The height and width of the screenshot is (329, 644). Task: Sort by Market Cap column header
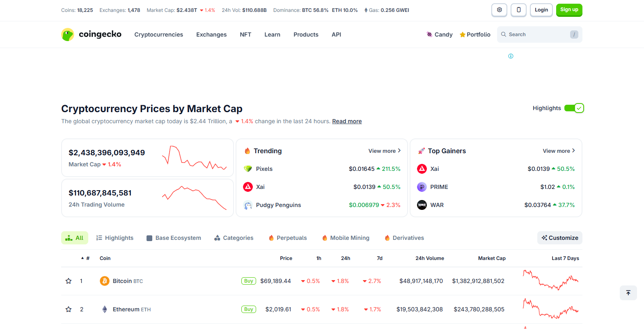point(492,258)
